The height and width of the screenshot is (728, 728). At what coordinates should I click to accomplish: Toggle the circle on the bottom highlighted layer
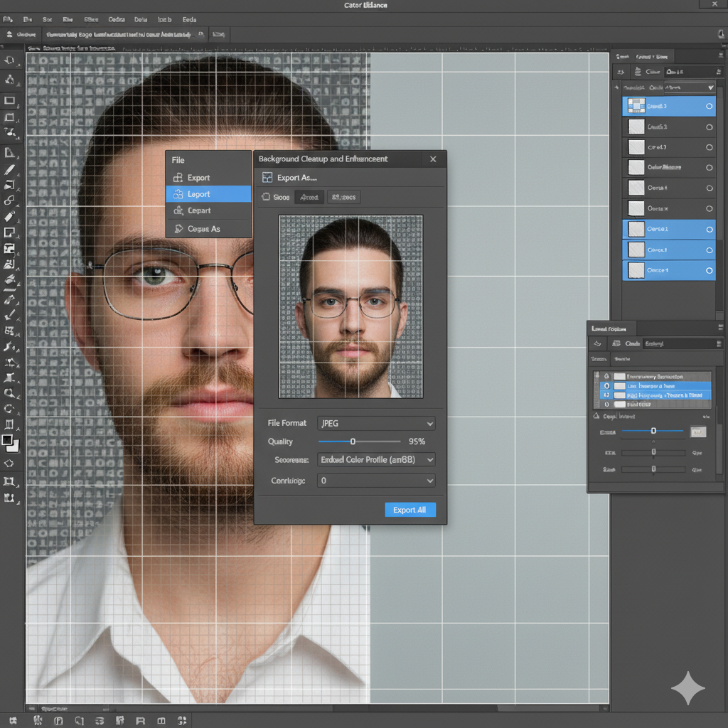[709, 271]
